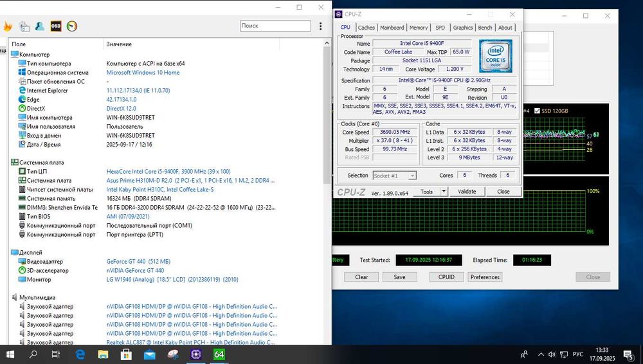643x364 pixels.
Task: Click the Intel Core i5 logo in CPU-Z
Action: [495, 56]
